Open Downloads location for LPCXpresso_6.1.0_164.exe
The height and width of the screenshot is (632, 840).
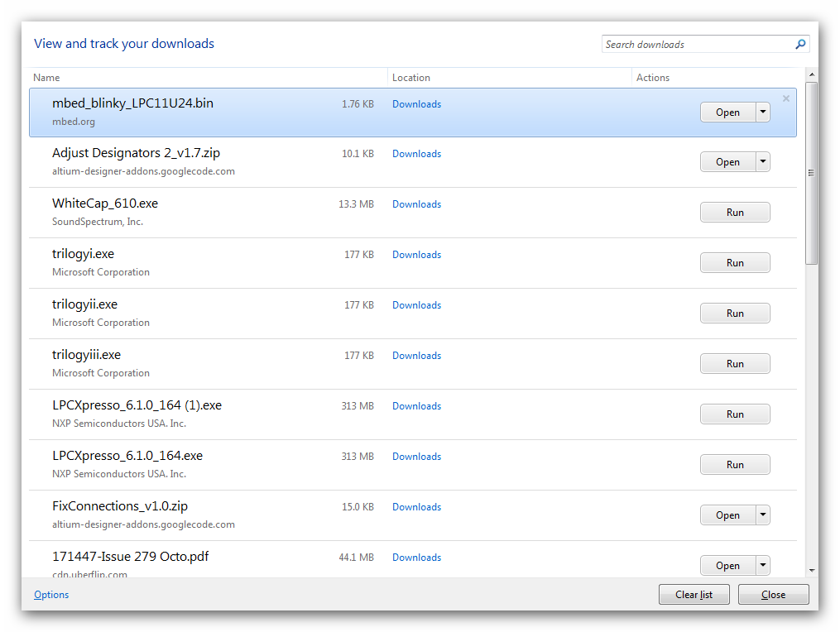[x=417, y=457]
